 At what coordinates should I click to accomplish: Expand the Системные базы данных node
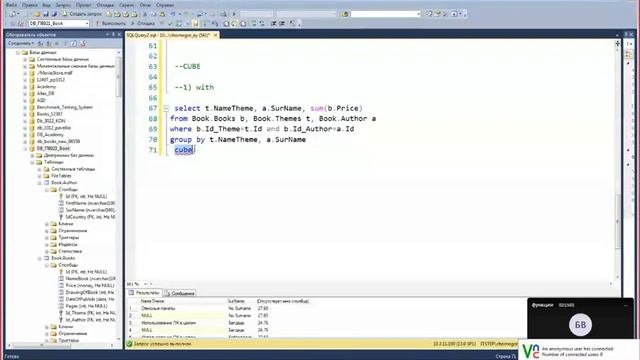pyautogui.click(x=25, y=60)
